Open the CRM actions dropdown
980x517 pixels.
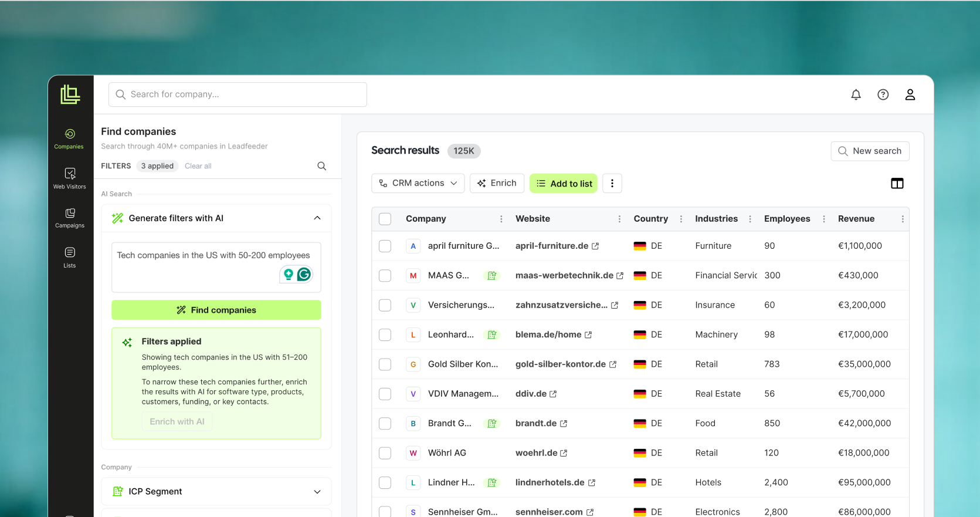pos(418,183)
